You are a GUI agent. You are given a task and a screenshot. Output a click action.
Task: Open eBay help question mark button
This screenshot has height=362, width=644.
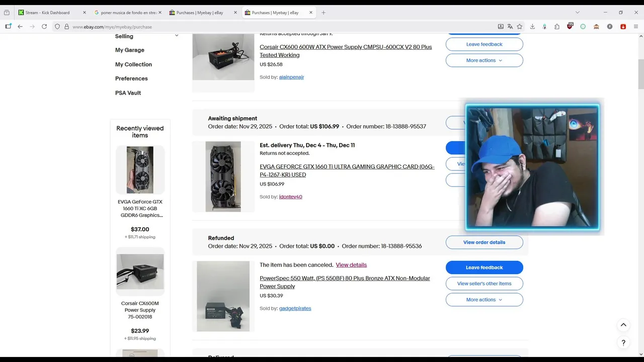pyautogui.click(x=623, y=343)
